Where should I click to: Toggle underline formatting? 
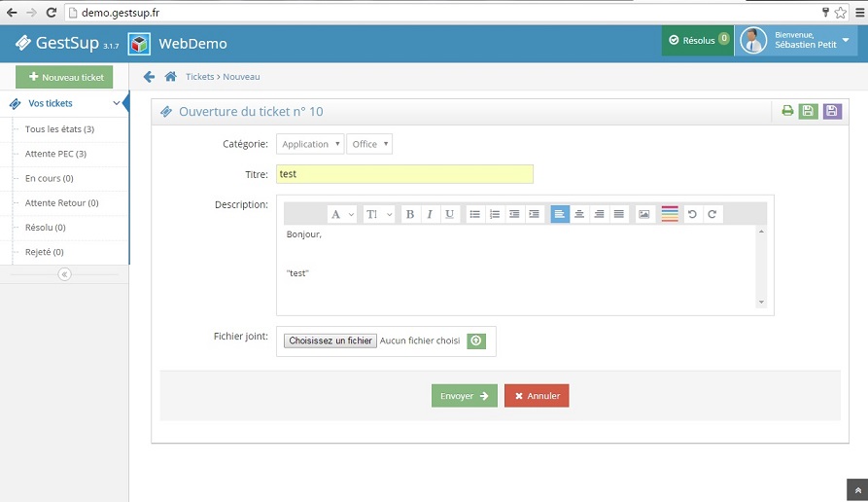tap(449, 214)
